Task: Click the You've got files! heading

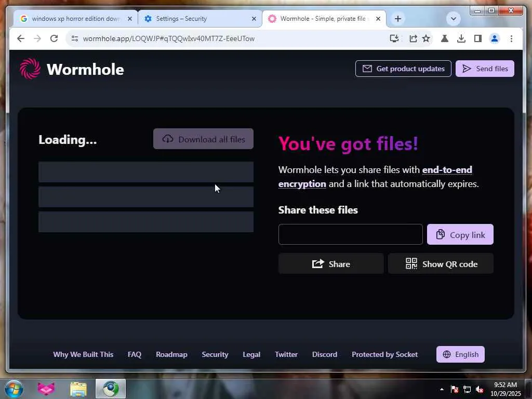Action: pos(348,143)
